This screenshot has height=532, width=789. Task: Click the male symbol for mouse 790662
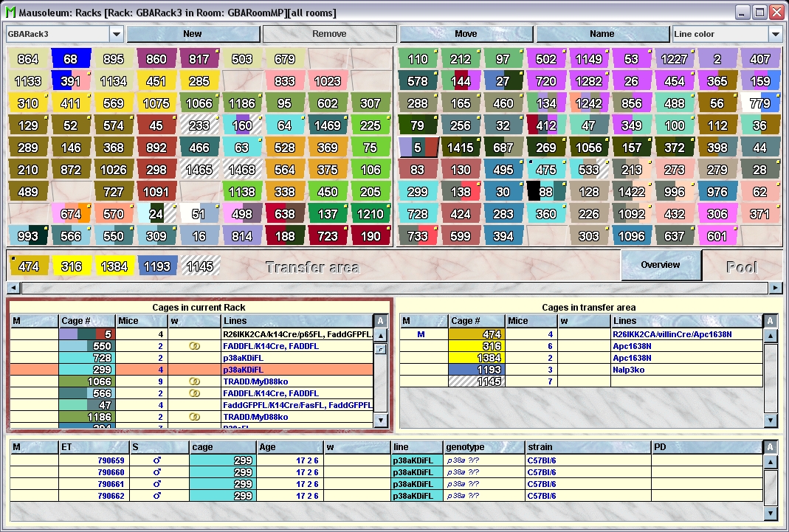tap(156, 495)
